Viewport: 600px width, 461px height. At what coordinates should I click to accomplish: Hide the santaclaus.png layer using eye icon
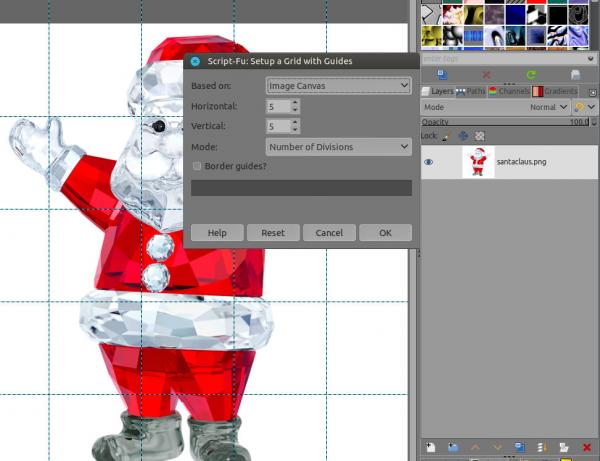tap(429, 162)
